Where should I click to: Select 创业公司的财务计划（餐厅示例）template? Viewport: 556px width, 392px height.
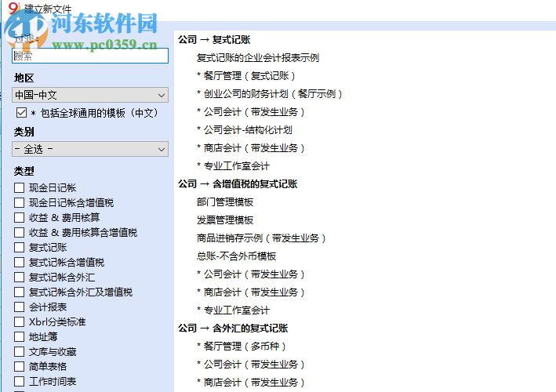[x=270, y=94]
